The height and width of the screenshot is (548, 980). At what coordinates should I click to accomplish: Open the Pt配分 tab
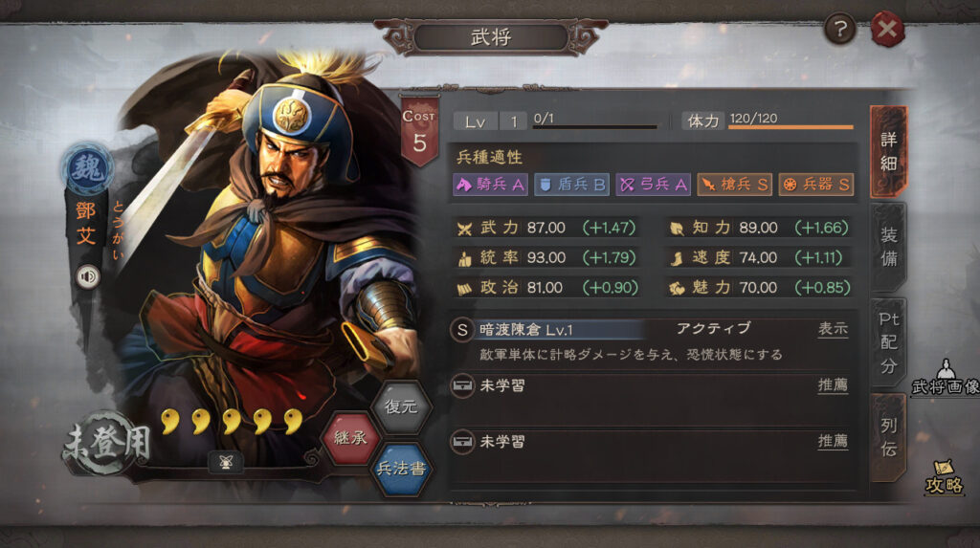pyautogui.click(x=888, y=342)
